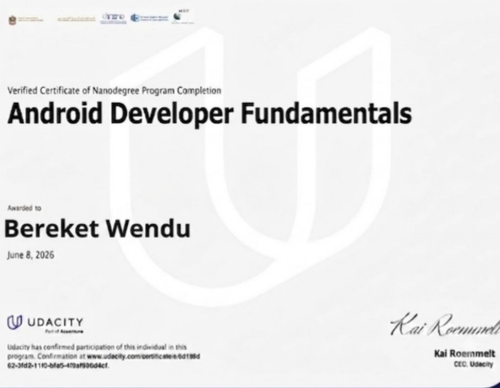Click the Kai Roemmelt cursive signature
The width and height of the screenshot is (500, 388).
(445, 324)
